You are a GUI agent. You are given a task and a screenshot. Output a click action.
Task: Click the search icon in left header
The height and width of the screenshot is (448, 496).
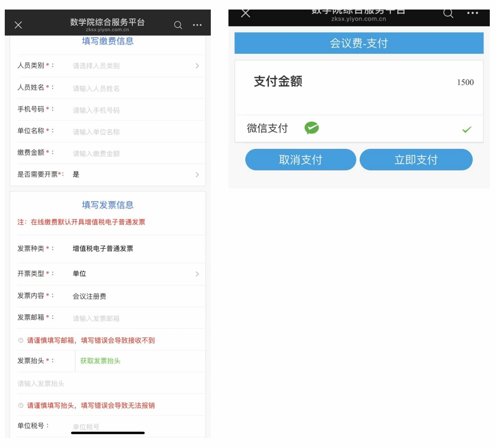(178, 25)
